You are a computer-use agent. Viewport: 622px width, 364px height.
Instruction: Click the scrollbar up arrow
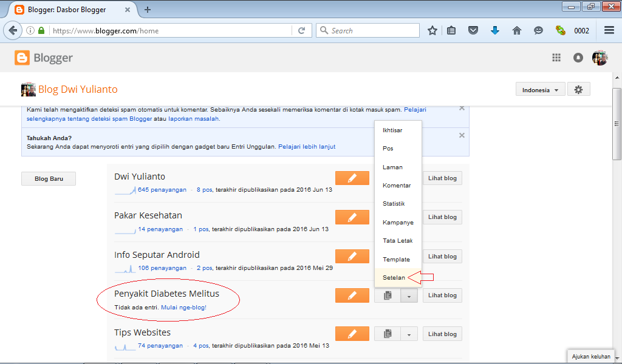coord(617,77)
